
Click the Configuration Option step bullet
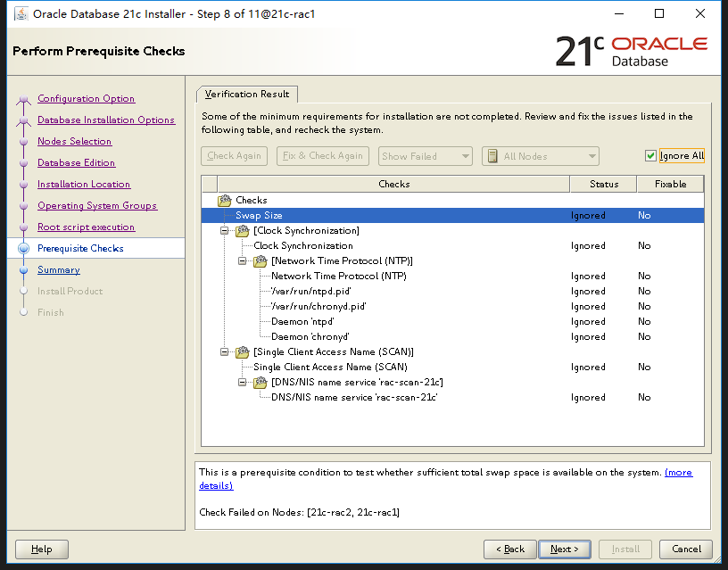click(24, 99)
